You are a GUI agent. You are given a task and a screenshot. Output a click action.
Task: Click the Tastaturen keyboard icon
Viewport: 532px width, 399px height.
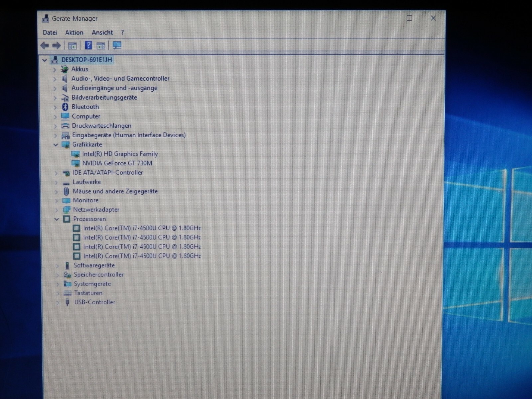pos(67,293)
